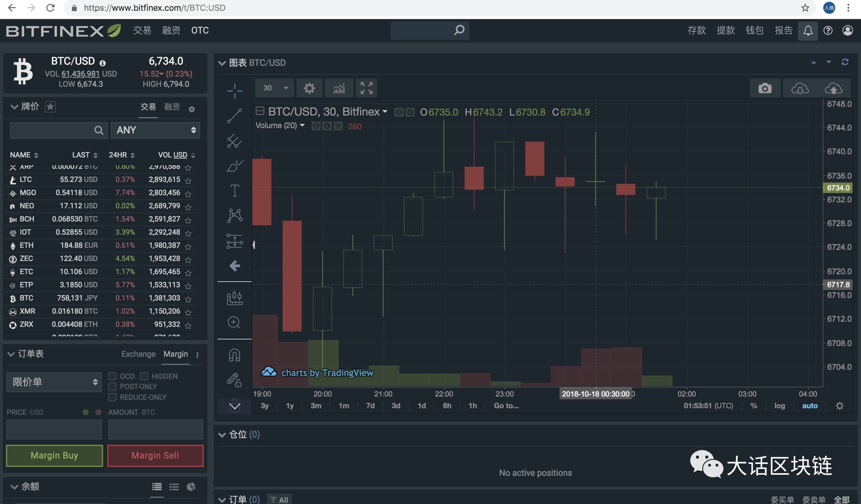Viewport: 861px width, 504px height.
Task: Open the Funding menu in header
Action: tap(171, 30)
